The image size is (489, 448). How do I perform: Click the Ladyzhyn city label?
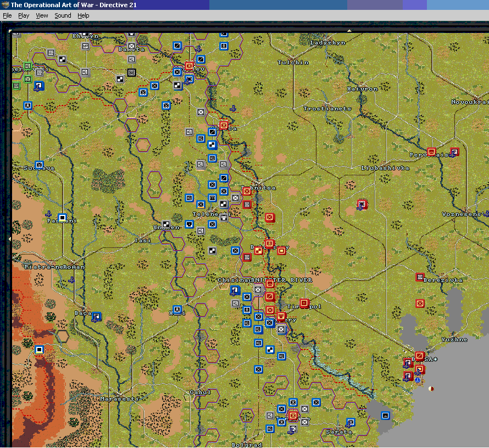pos(328,43)
